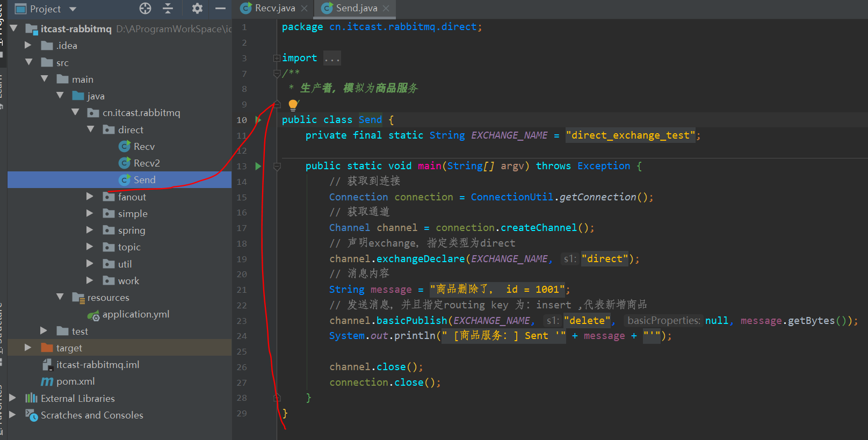Click the folded import ellipsis
The height and width of the screenshot is (440, 868).
pos(332,58)
